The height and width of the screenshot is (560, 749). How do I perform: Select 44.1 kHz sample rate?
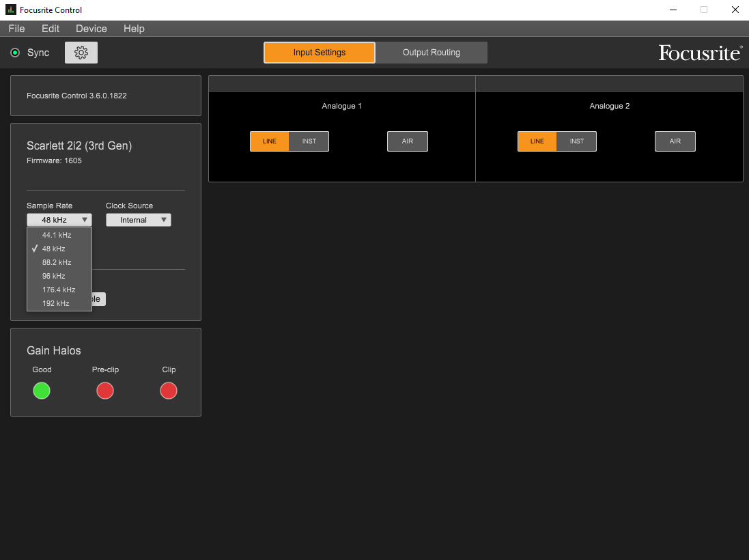59,235
